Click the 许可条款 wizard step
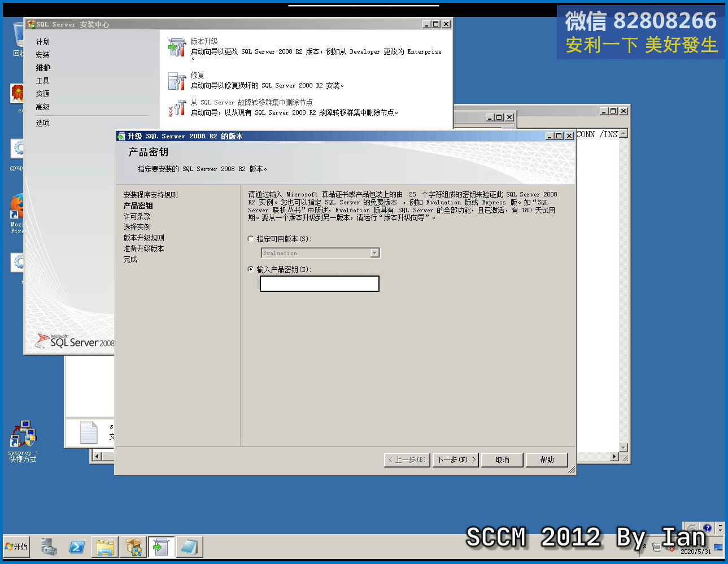Image resolution: width=728 pixels, height=564 pixels. click(x=137, y=216)
